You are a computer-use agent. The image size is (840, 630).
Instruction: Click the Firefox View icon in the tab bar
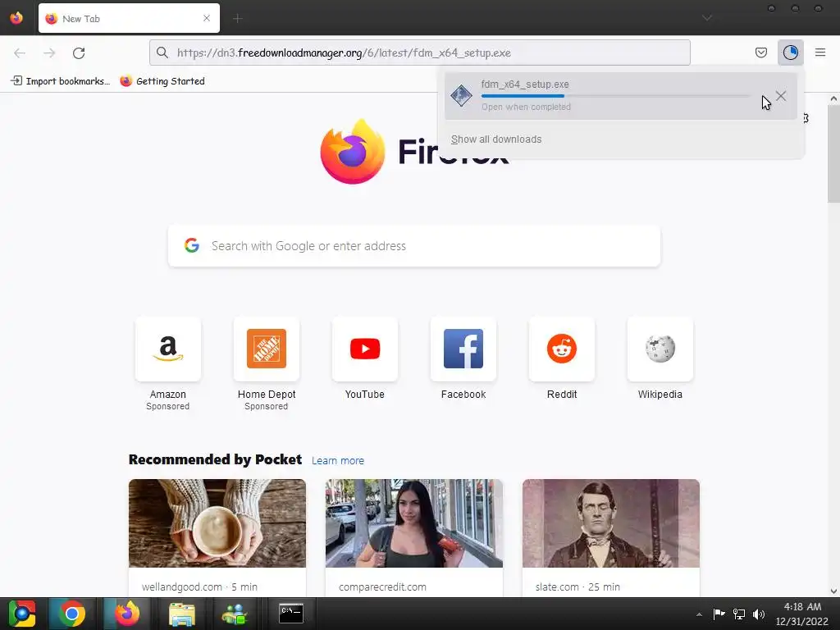(16, 18)
